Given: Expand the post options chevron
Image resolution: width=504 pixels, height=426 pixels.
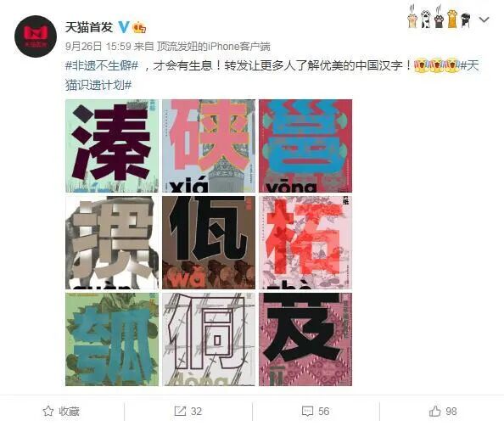Looking at the screenshot, I should [484, 20].
